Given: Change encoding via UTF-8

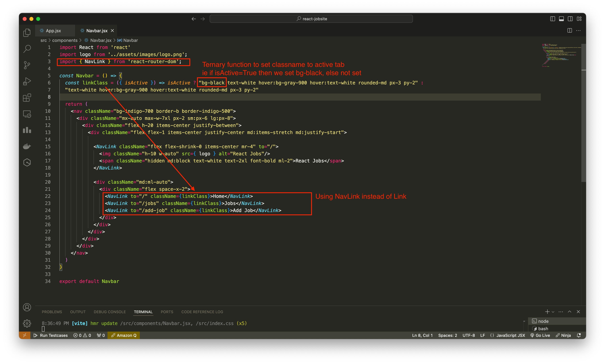Looking at the screenshot, I should 469,335.
